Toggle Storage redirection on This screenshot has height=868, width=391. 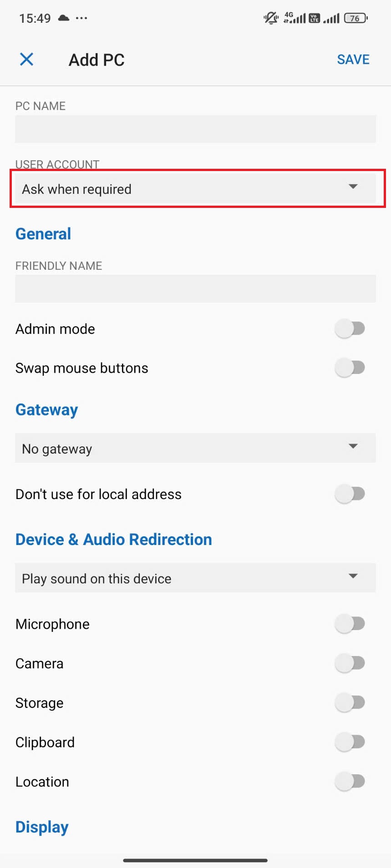pos(350,703)
